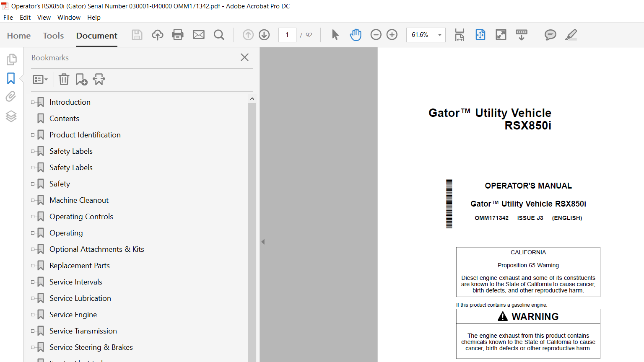Open bookmarks options dropdown menu
Image resolution: width=644 pixels, height=362 pixels.
pyautogui.click(x=40, y=79)
